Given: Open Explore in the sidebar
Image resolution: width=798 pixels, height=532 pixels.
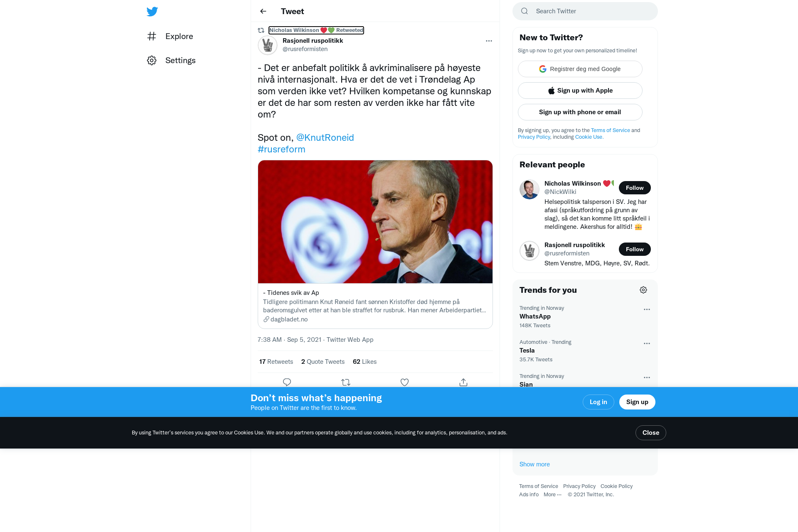Looking at the screenshot, I should click(170, 36).
